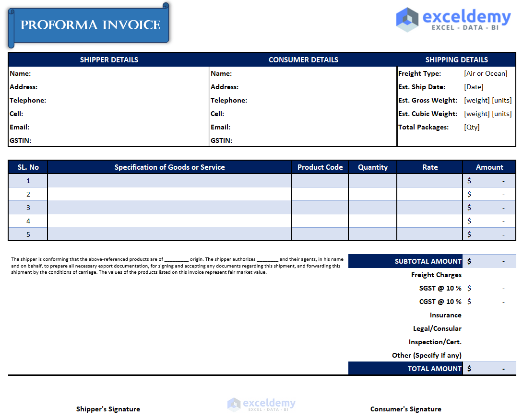Click specification cell in row 1
The width and height of the screenshot is (523, 420).
click(x=169, y=181)
